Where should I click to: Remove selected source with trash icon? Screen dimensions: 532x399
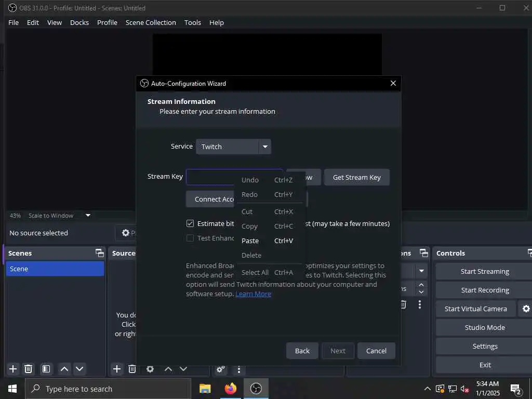(132, 369)
